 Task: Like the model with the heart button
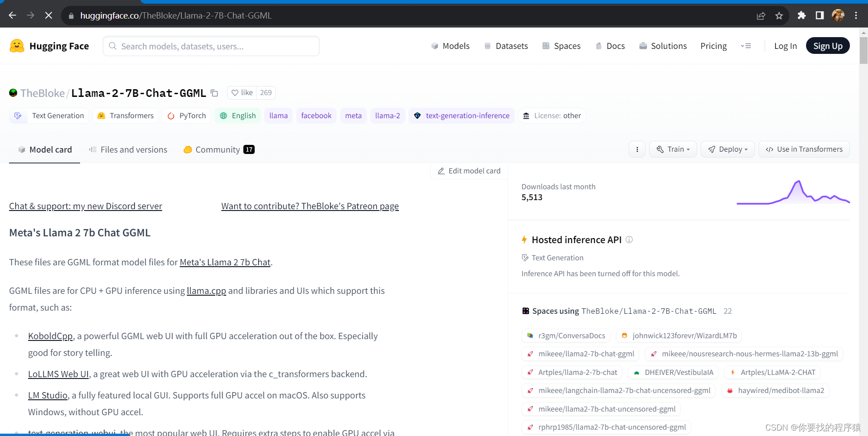[x=242, y=93]
